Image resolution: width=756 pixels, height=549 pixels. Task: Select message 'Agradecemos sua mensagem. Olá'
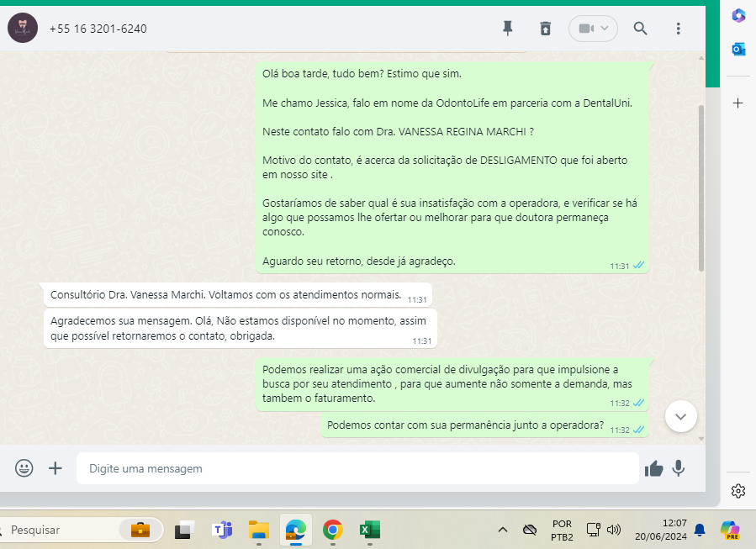(241, 329)
